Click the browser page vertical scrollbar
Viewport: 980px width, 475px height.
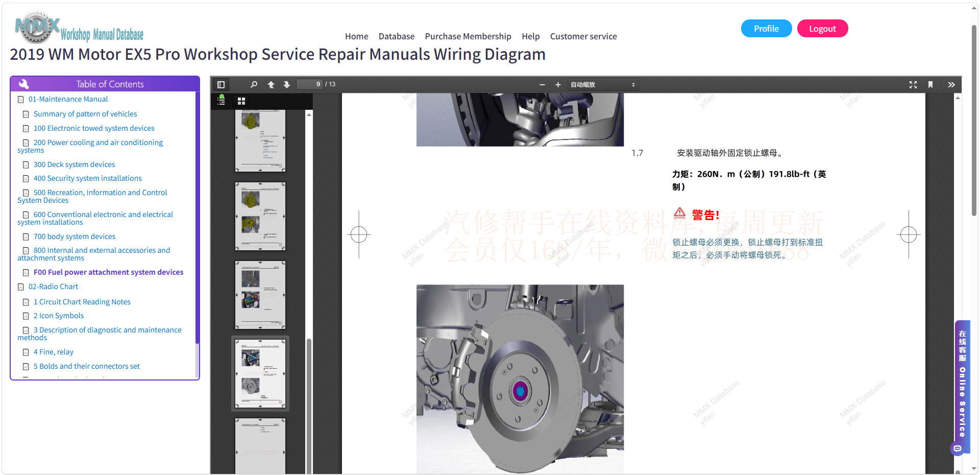click(974, 120)
